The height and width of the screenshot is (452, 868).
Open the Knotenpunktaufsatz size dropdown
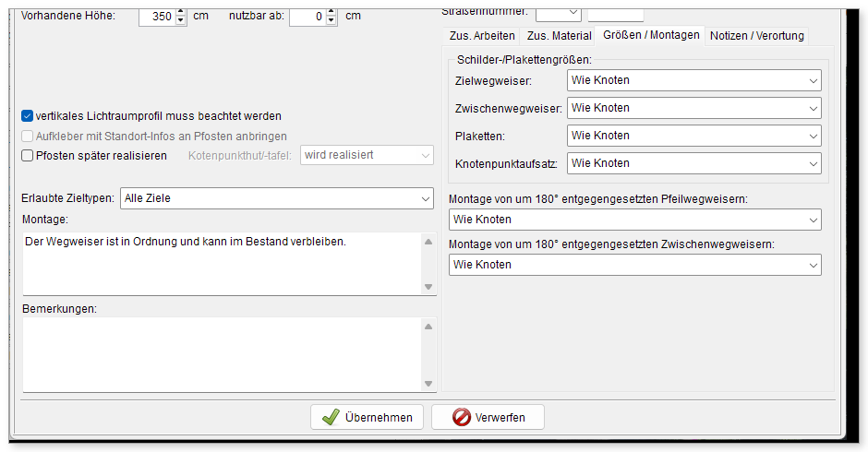click(694, 163)
